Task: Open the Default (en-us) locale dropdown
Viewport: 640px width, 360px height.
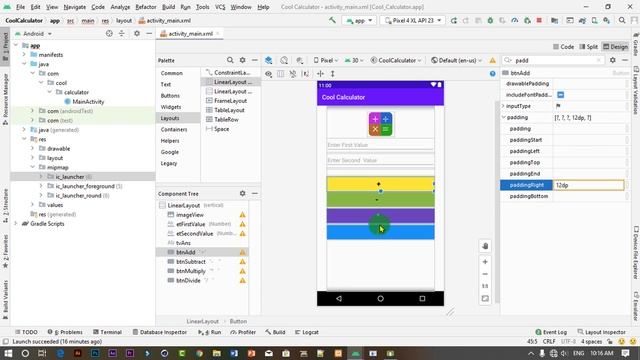Action: (x=456, y=60)
